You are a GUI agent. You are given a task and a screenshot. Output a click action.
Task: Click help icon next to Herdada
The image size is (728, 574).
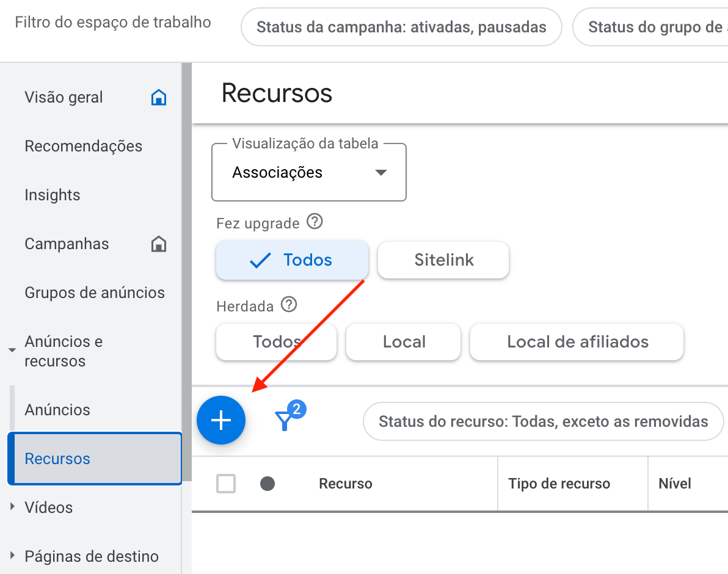pyautogui.click(x=288, y=305)
